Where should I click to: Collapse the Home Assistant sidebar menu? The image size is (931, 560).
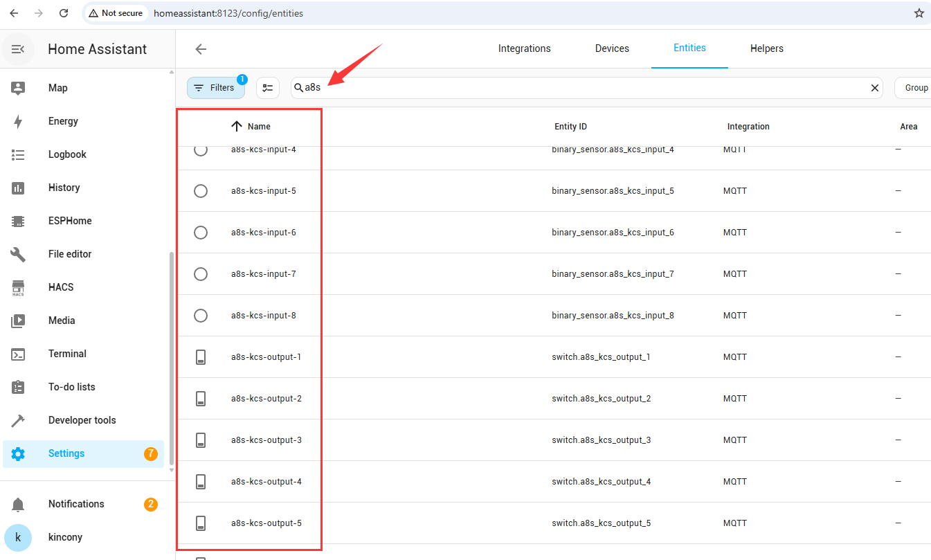click(x=19, y=49)
